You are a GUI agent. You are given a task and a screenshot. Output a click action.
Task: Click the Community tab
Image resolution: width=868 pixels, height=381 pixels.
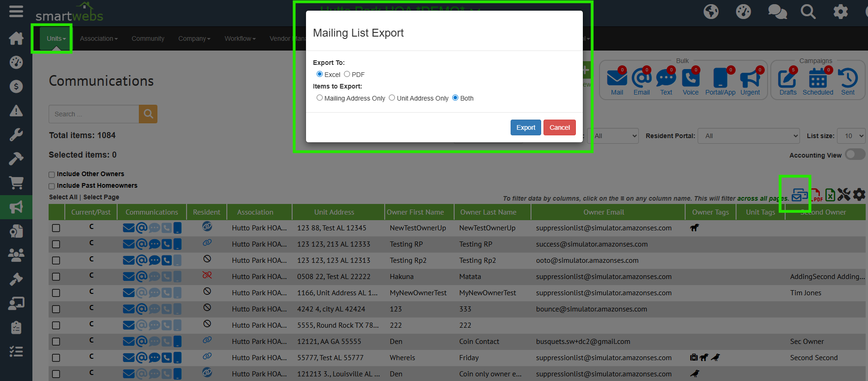click(148, 38)
